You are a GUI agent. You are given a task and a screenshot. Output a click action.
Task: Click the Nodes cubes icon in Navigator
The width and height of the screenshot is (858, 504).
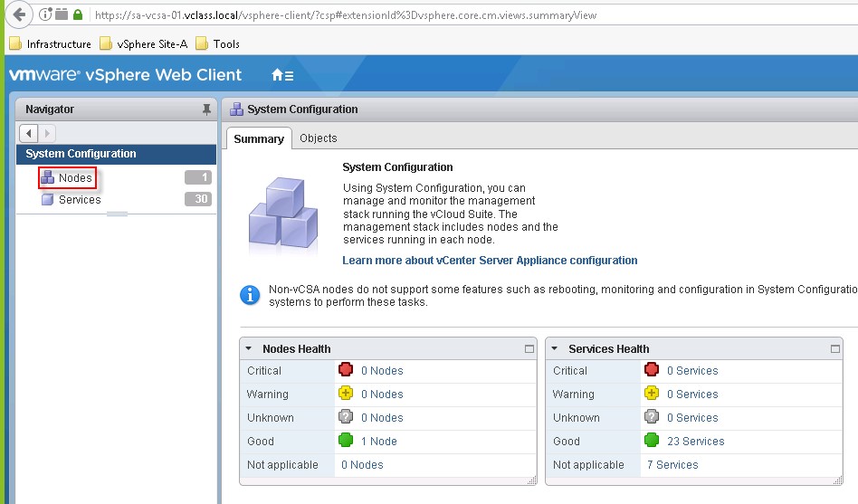48,177
